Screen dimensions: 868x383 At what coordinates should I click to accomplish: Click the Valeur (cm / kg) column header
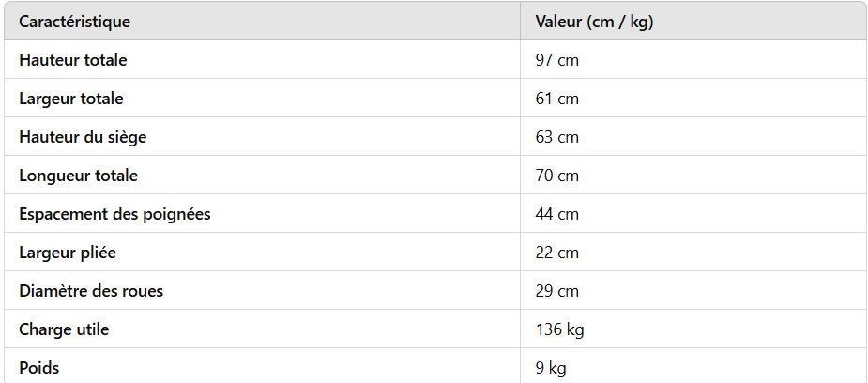(x=595, y=23)
